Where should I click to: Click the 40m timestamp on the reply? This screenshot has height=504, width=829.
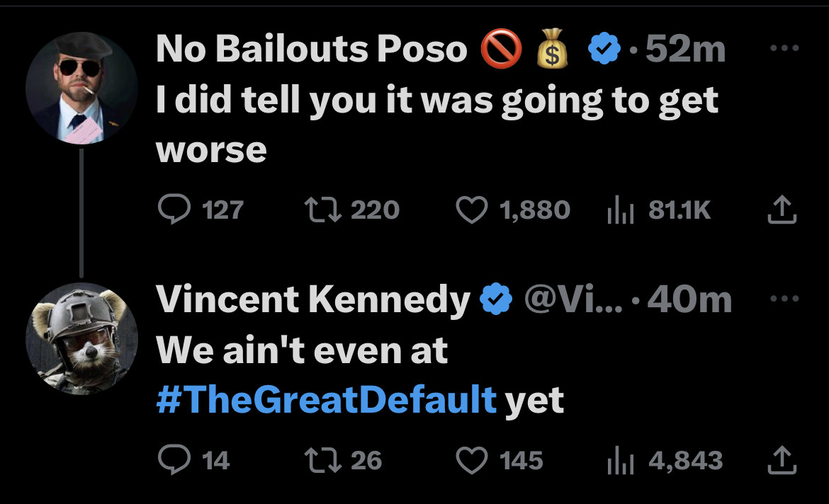pos(689,299)
